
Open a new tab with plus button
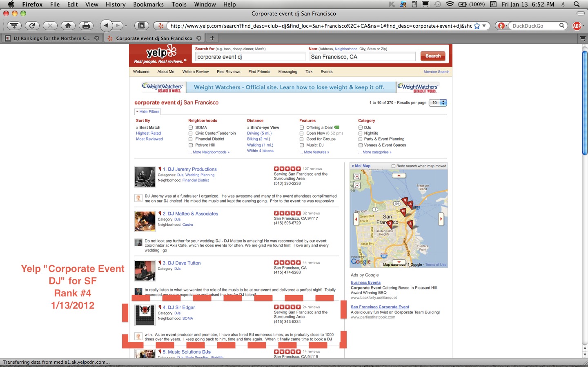[x=212, y=38]
